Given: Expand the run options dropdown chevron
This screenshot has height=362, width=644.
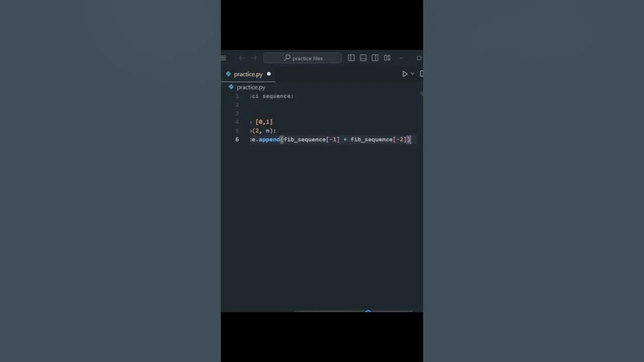Looking at the screenshot, I should point(413,74).
